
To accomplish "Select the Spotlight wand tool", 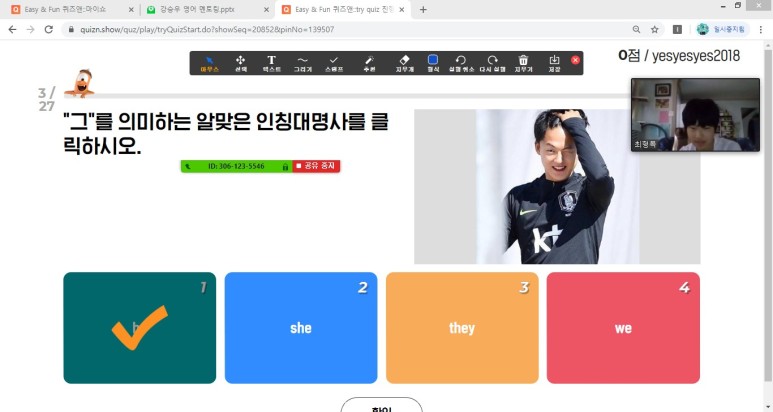I will point(369,64).
